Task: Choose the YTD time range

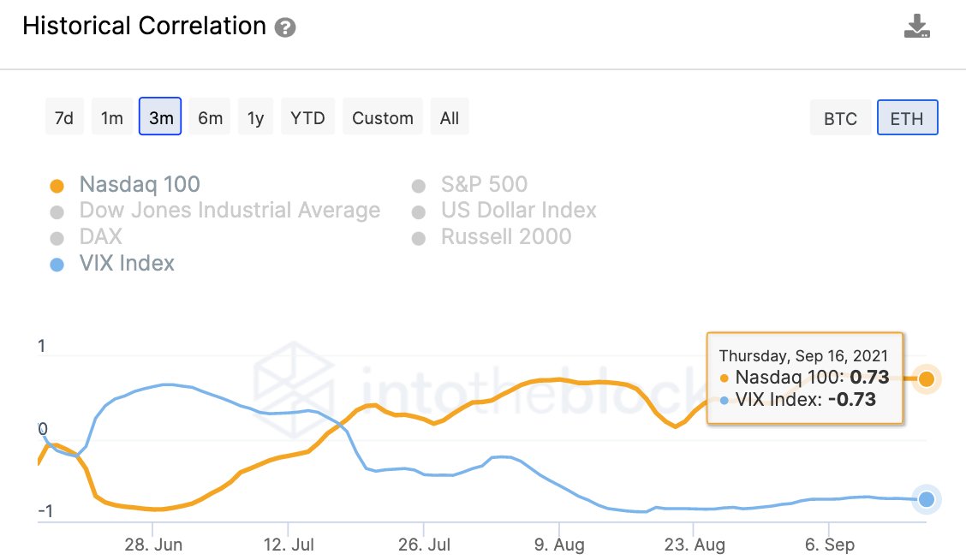Action: (307, 118)
